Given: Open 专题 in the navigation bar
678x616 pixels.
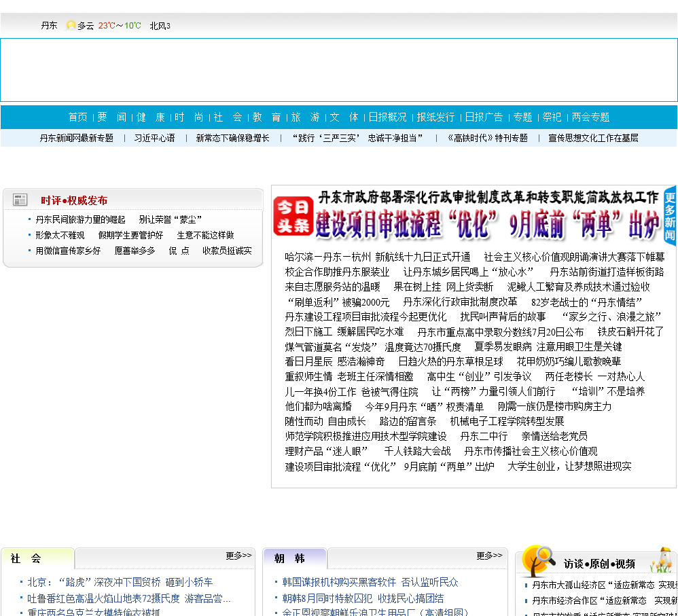Looking at the screenshot, I should [x=523, y=117].
